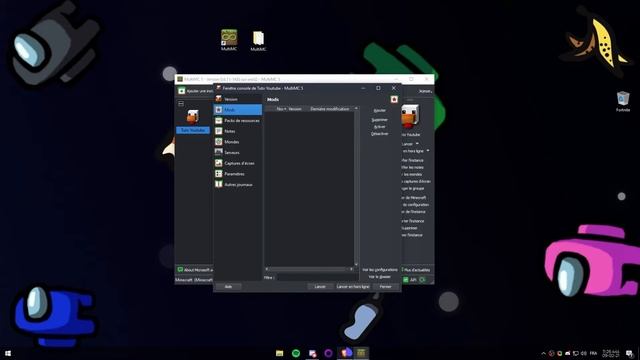Screen dimensions: 640x360
Task: Click Lancer en hors ligne button
Action: 353,287
